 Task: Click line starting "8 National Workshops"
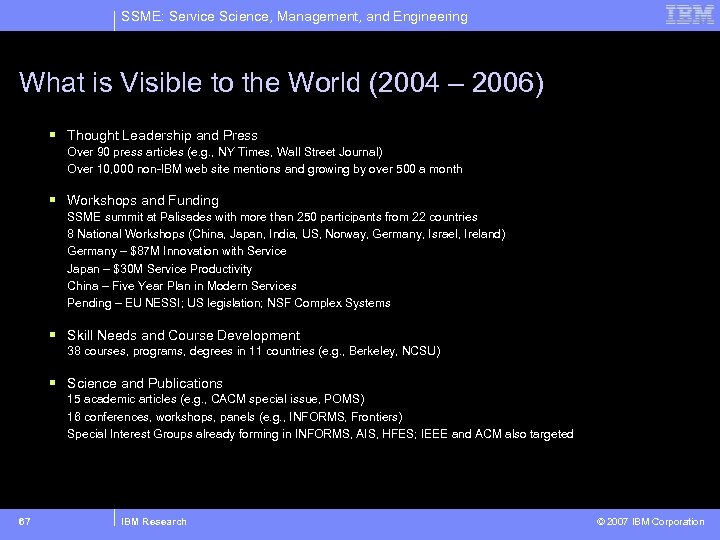tap(286, 234)
